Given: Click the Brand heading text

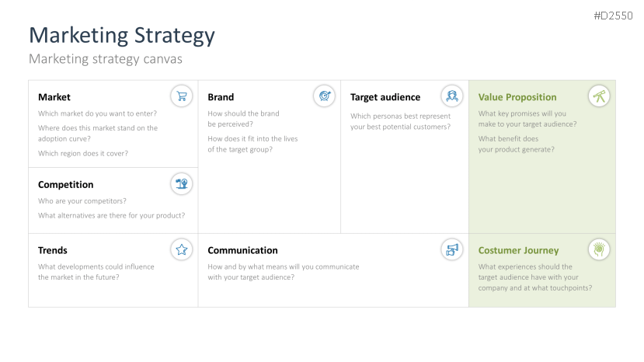Looking at the screenshot, I should 221,97.
